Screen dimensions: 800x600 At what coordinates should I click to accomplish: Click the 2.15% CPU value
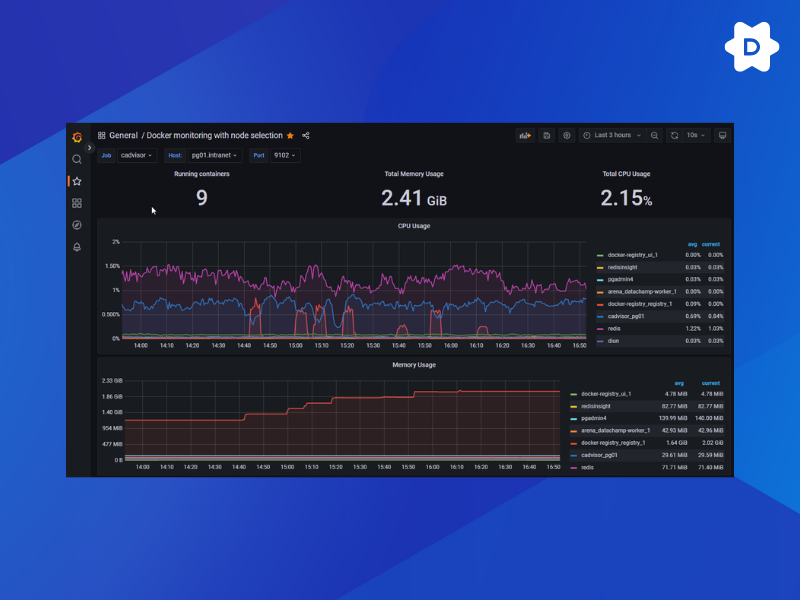[626, 198]
